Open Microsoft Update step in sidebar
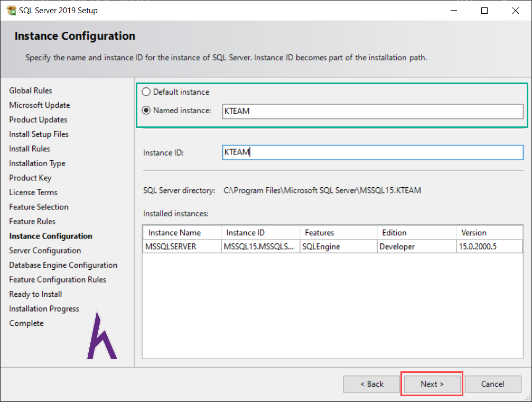This screenshot has width=532, height=402. (39, 105)
